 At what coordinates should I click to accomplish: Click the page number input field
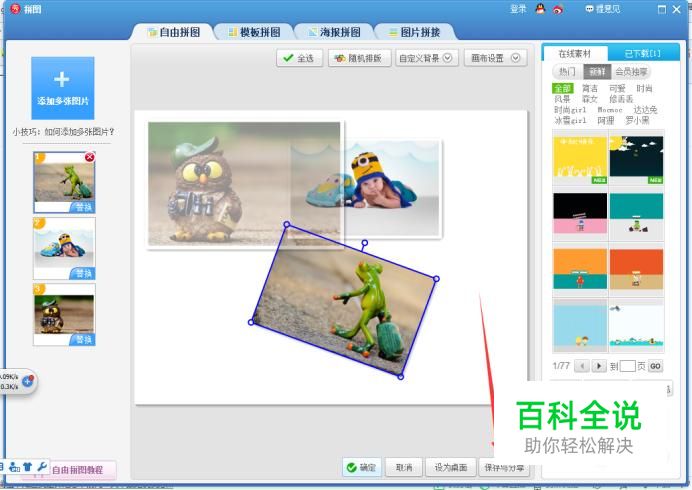coord(628,366)
